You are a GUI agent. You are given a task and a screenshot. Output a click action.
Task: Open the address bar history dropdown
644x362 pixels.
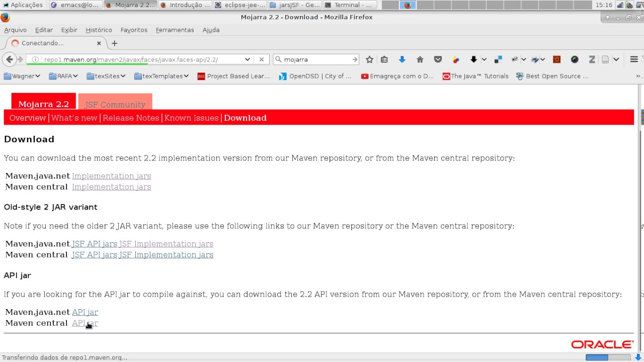248,59
